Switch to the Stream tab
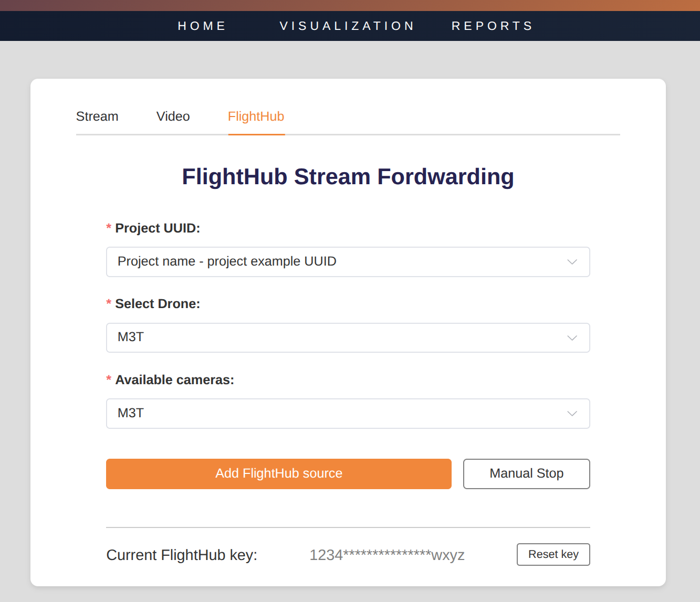This screenshot has height=602, width=700. pos(97,117)
